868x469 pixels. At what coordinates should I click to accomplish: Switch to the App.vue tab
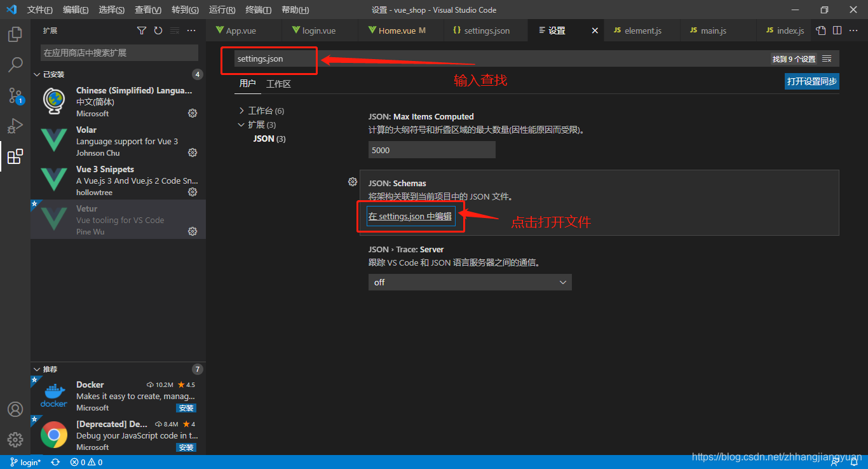pos(244,31)
